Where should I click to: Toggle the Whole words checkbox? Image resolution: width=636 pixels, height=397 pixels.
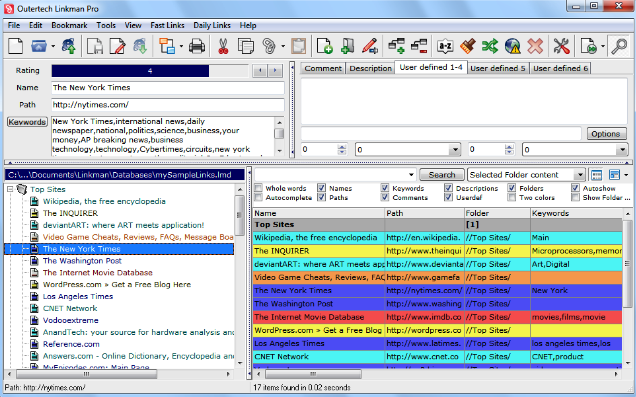258,188
